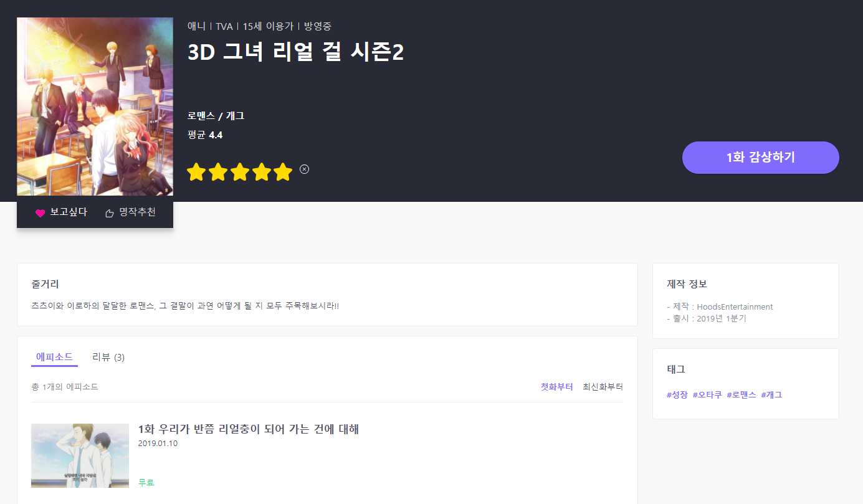Click the thumbs-up 명작추천 icon

[110, 213]
